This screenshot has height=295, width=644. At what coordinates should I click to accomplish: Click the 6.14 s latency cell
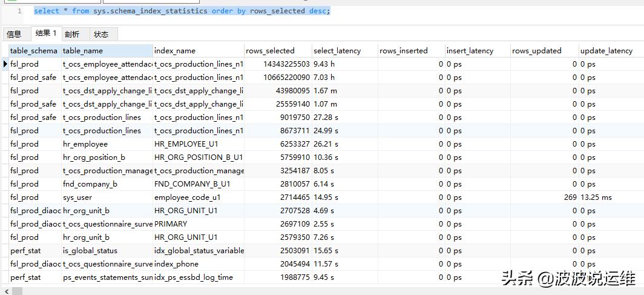(x=345, y=184)
